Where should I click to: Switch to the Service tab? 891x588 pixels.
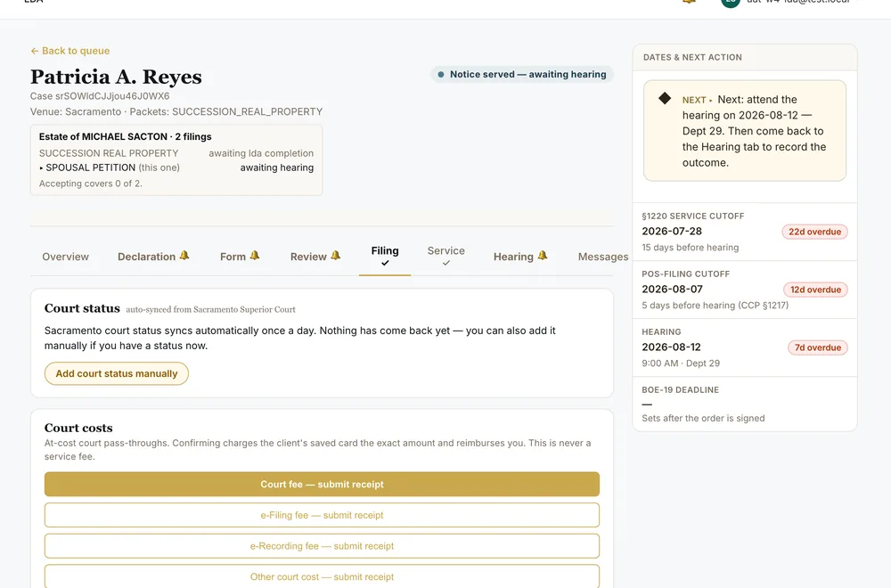point(446,256)
